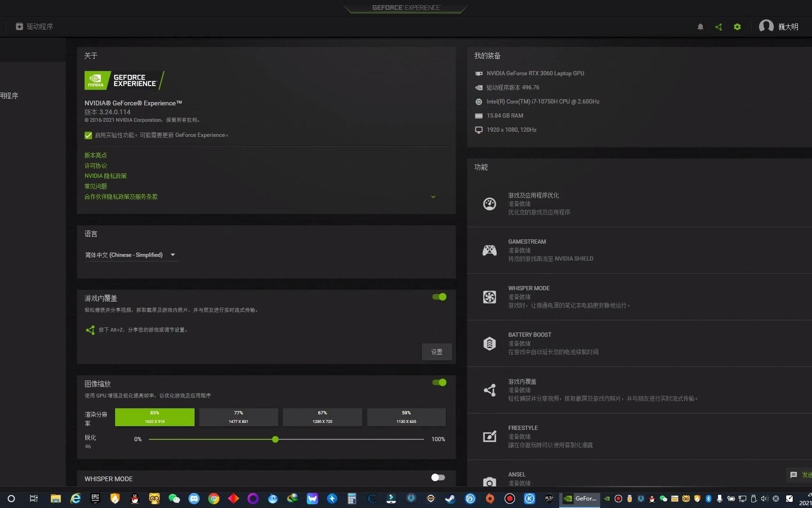Open the Calculator from the taskbar
Image resolution: width=812 pixels, height=508 pixels.
[351, 499]
